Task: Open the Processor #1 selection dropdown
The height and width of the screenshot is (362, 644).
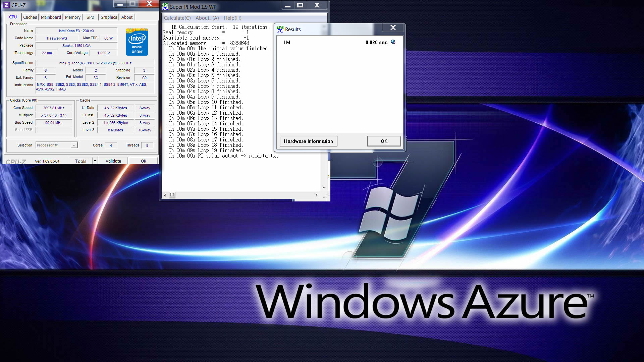Action: pos(74,145)
